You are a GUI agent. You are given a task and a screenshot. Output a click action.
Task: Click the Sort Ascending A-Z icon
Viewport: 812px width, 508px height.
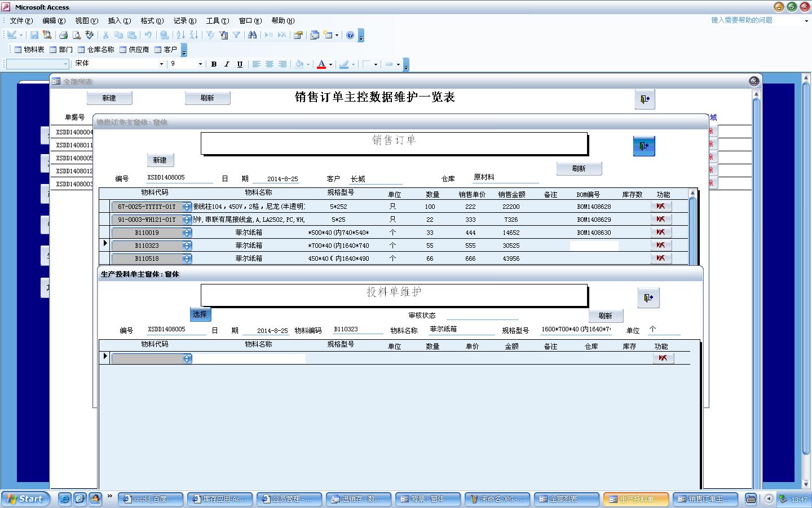[x=180, y=35]
